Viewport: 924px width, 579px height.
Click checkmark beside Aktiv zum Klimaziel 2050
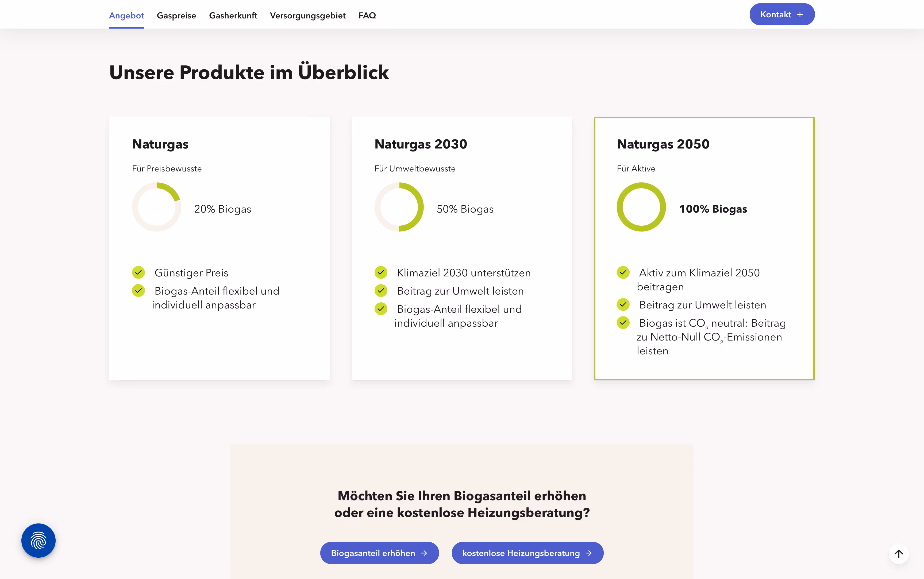tap(623, 272)
